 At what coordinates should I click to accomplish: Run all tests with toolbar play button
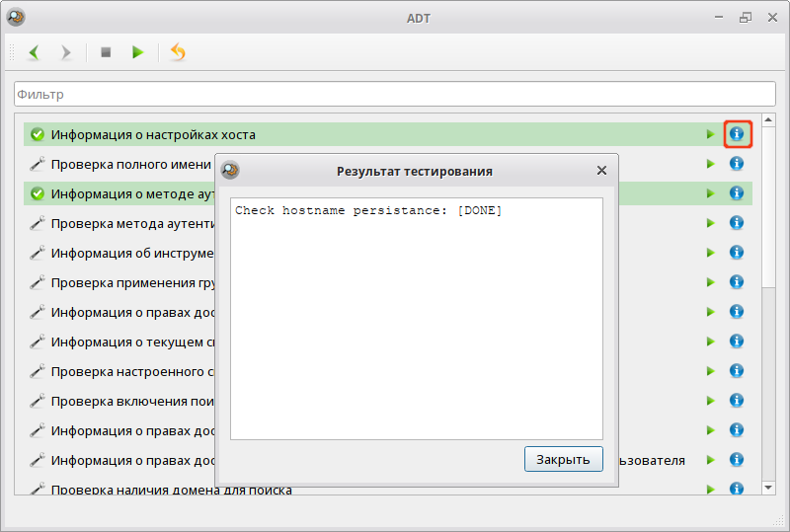137,52
